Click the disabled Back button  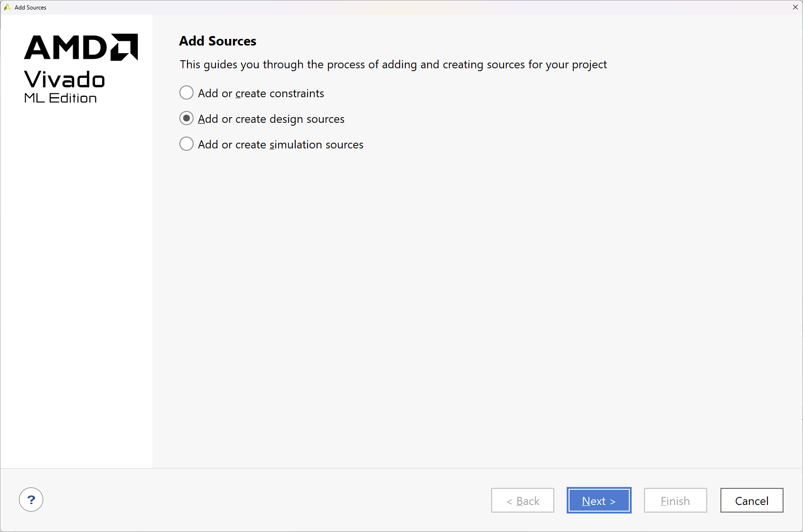pos(523,500)
